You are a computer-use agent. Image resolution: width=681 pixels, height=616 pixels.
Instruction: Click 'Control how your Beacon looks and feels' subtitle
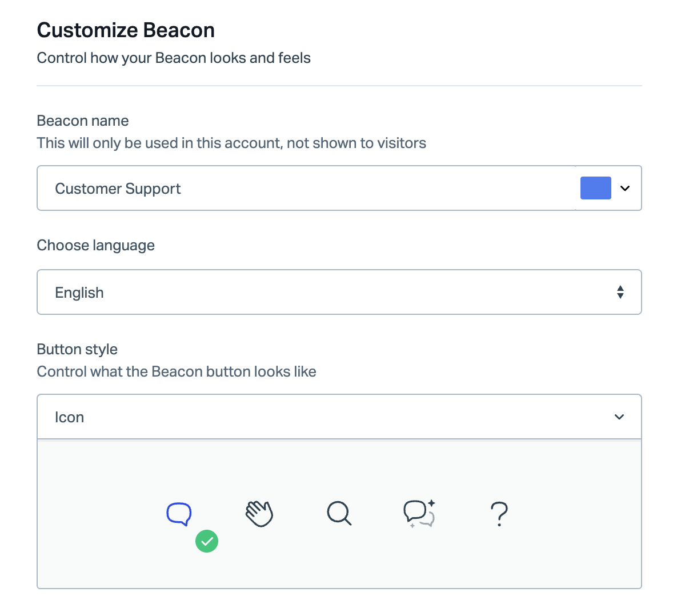(174, 58)
